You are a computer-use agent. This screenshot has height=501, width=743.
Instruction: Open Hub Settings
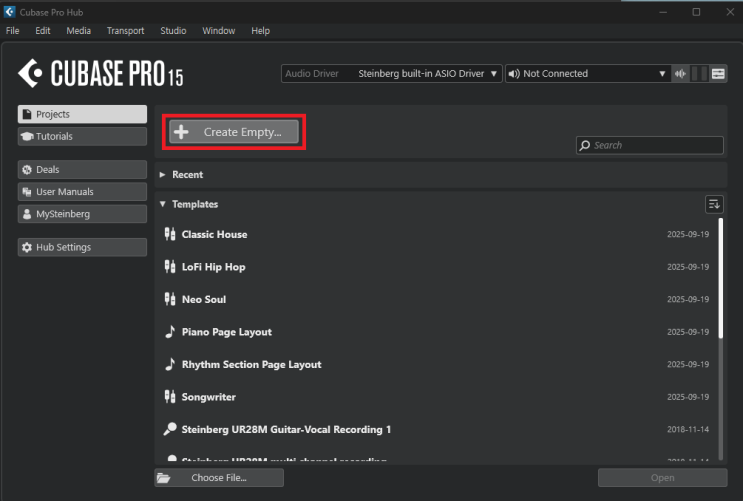click(82, 247)
